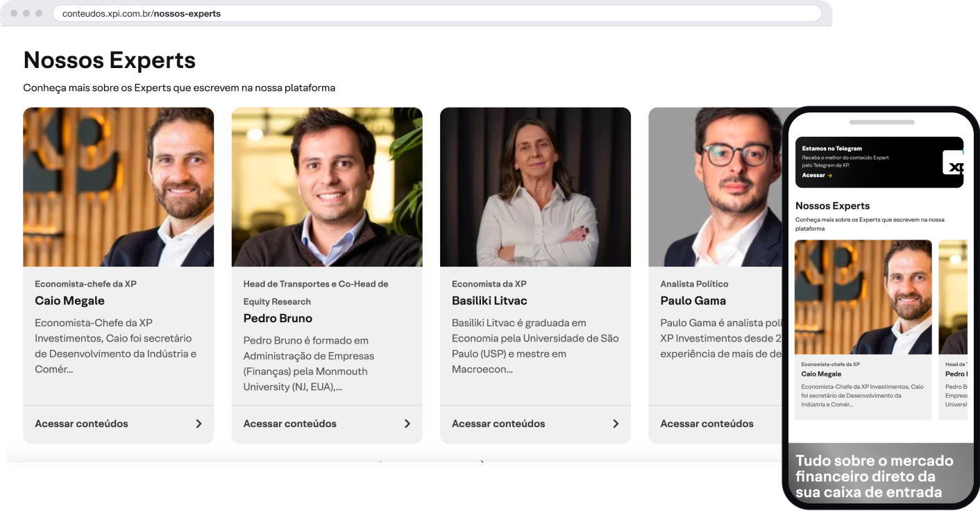This screenshot has width=980, height=518.
Task: Tap 'Estamos no Telegram' on the phone banner
Action: (831, 149)
